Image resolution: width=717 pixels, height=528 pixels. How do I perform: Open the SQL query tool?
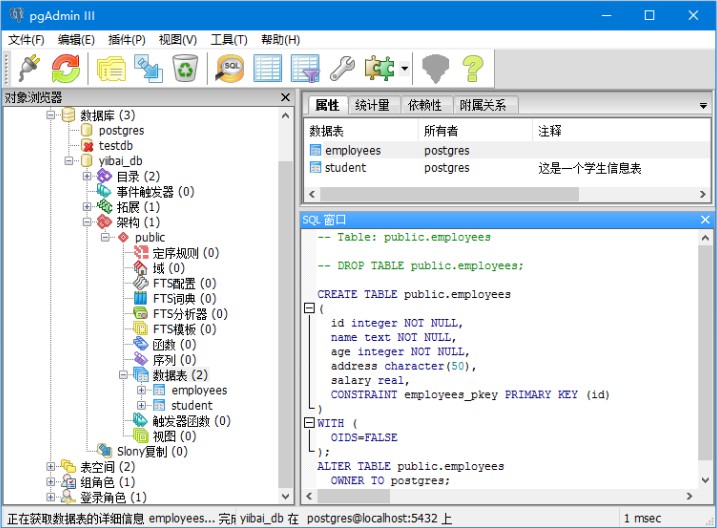pos(230,69)
